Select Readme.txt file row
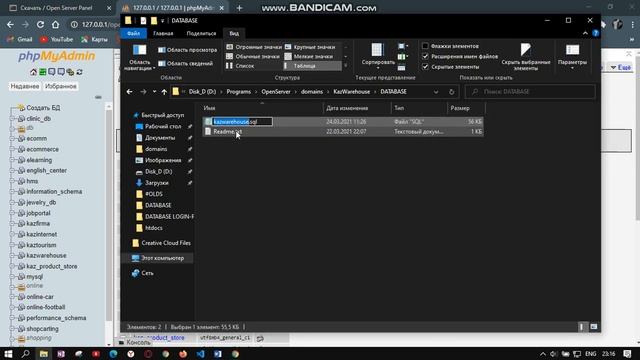Image resolution: width=640 pixels, height=360 pixels. 343,131
